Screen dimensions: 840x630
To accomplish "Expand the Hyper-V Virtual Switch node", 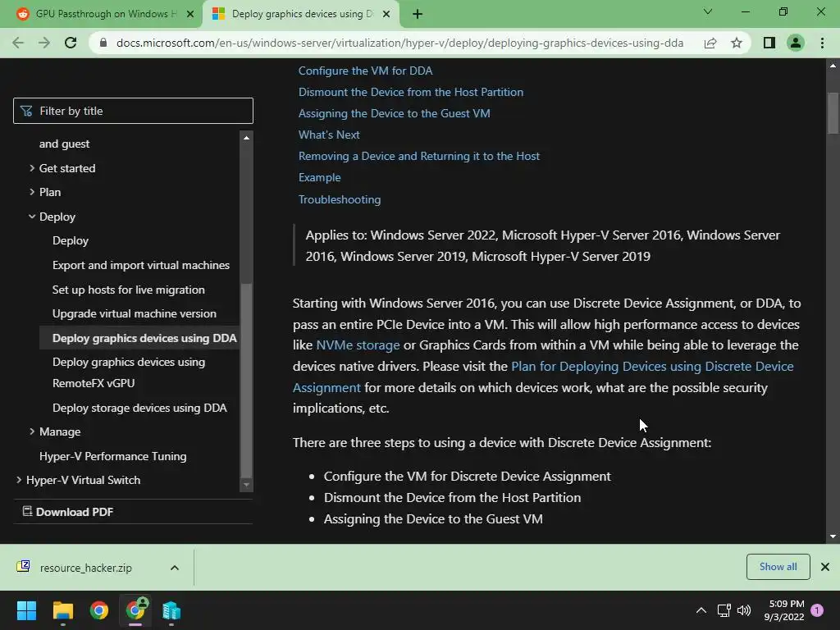I will 19,480.
